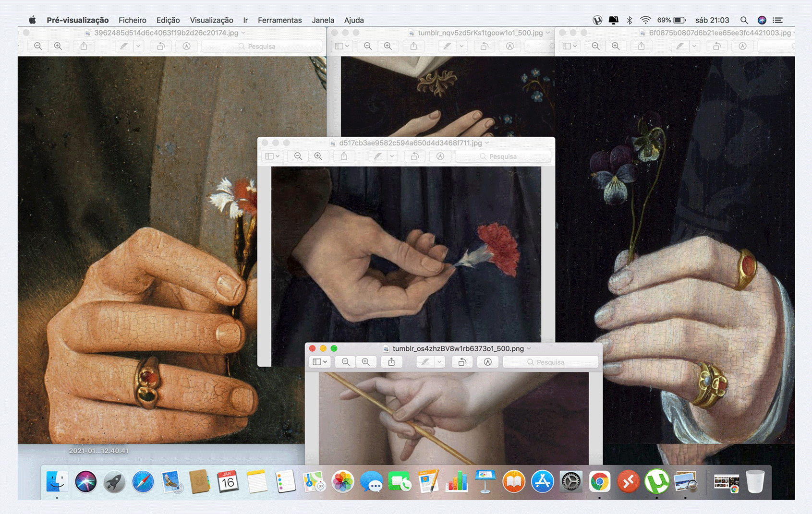This screenshot has width=812, height=514.
Task: Open title dropdown of tumblr_os4zhzBV8w1rb6373o1_500.png
Action: 529,348
